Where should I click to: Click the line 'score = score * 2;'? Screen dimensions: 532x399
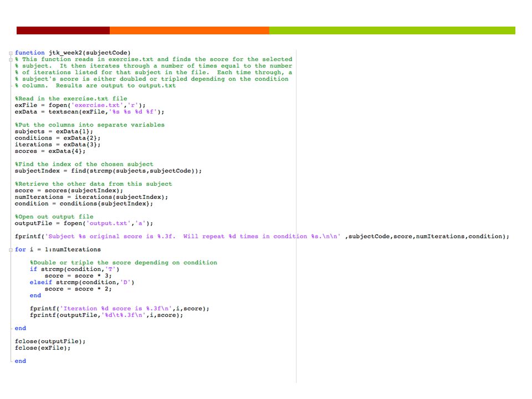[78, 289]
